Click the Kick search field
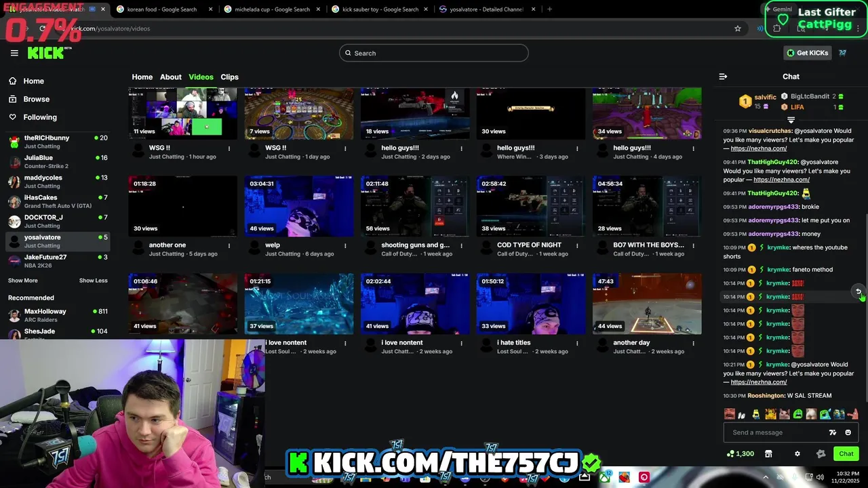Viewport: 868px width, 488px height. pyautogui.click(x=434, y=53)
